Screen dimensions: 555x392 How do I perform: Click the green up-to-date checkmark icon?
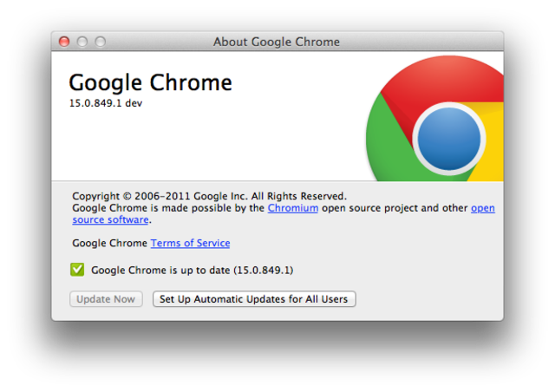(x=77, y=270)
